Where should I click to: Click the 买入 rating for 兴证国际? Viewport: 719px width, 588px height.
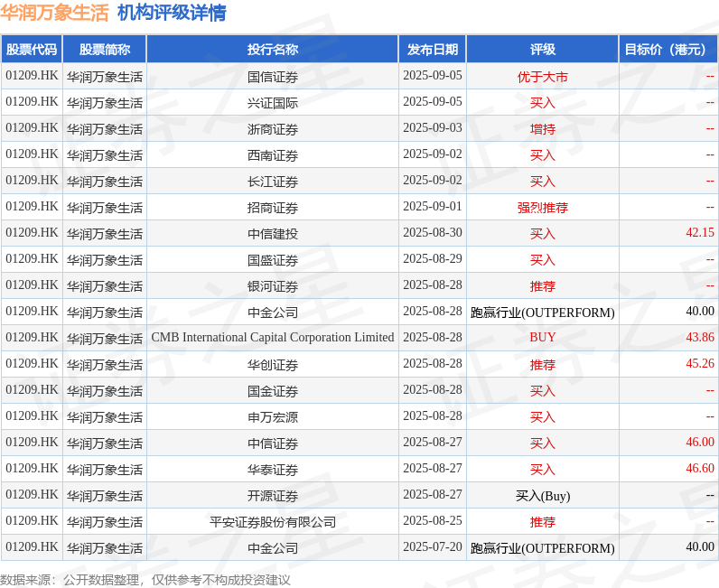(x=543, y=102)
